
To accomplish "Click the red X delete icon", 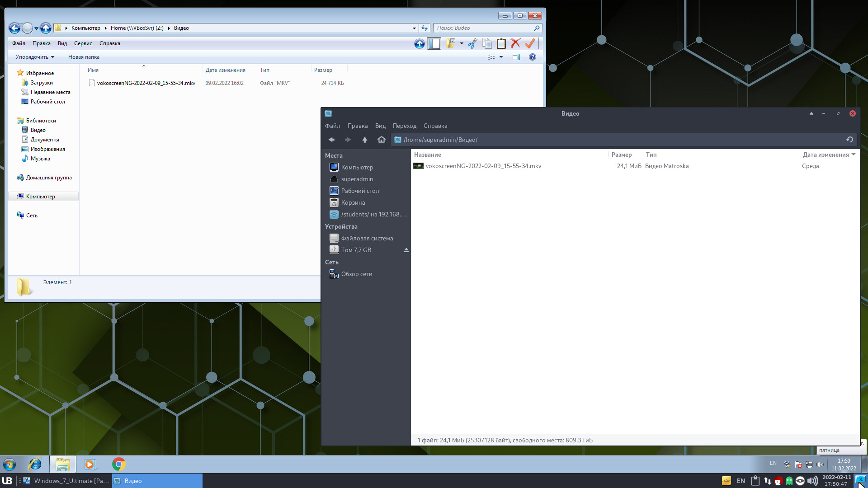I will (x=515, y=43).
